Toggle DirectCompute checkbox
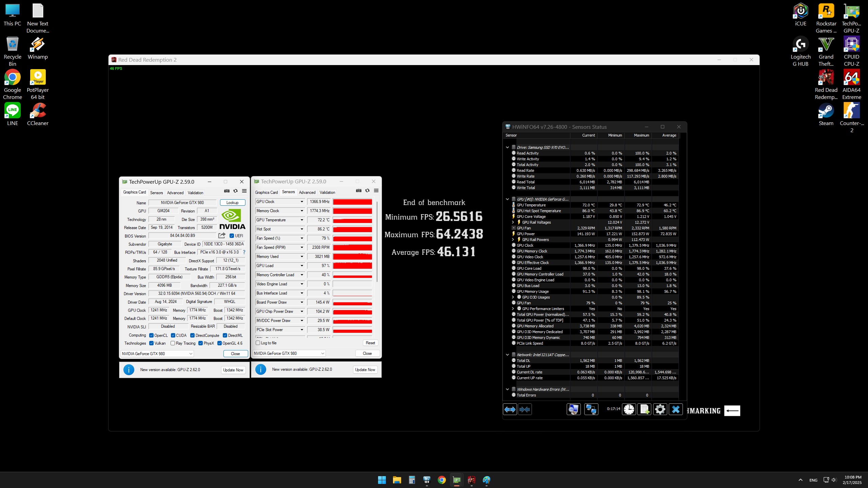Screen dimensions: 868x488 point(192,335)
